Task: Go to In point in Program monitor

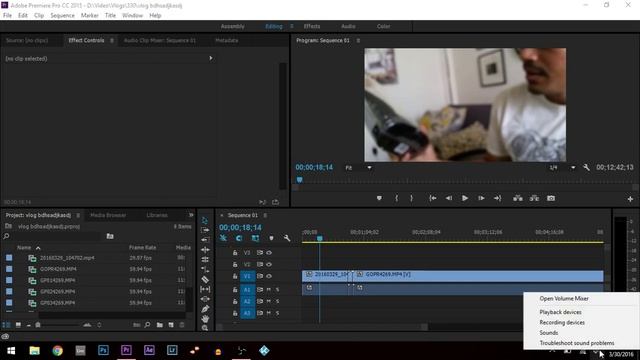Action: pyautogui.click(x=433, y=198)
